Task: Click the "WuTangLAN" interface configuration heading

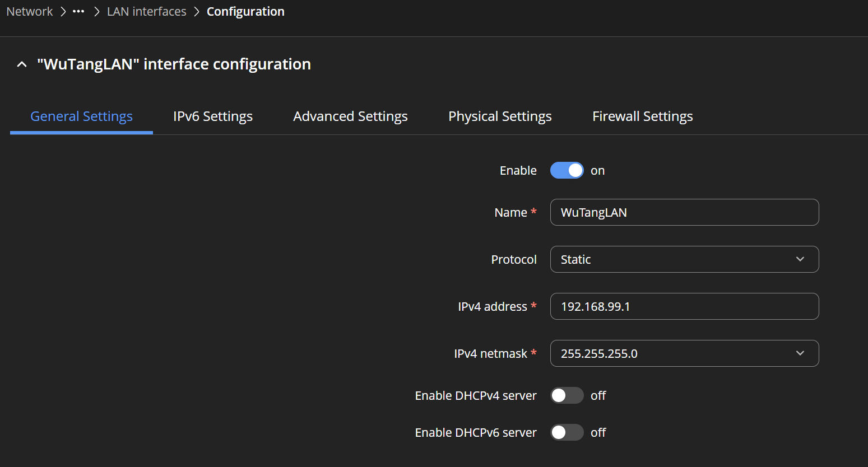Action: [x=174, y=64]
